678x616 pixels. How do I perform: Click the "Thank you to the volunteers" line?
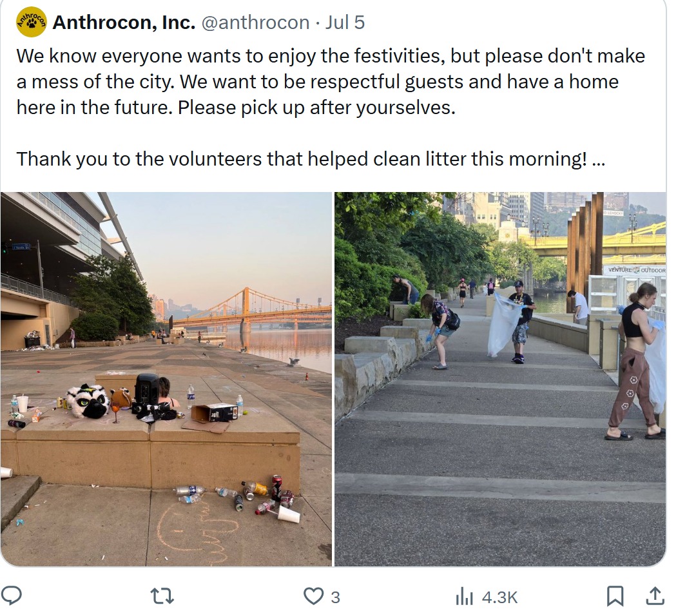click(311, 159)
